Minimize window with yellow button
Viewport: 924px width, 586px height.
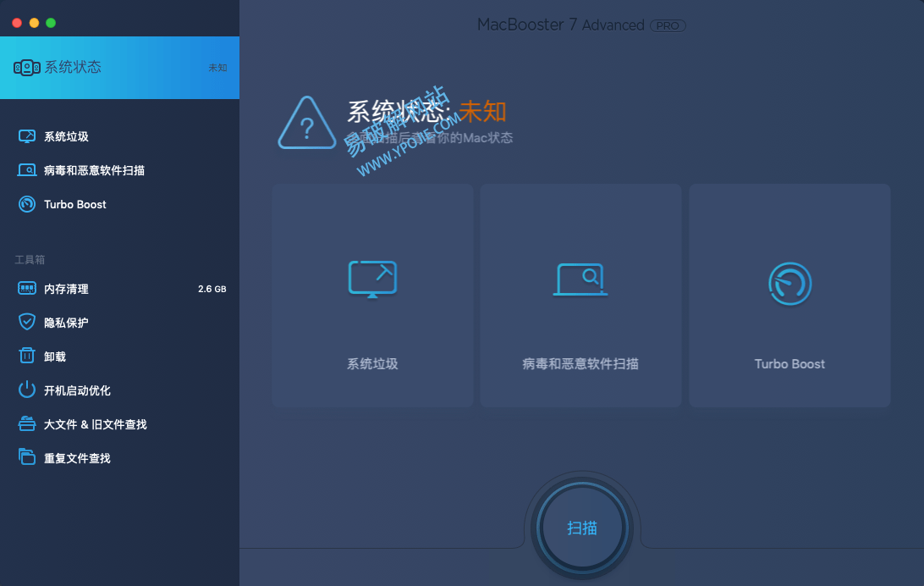(x=34, y=23)
